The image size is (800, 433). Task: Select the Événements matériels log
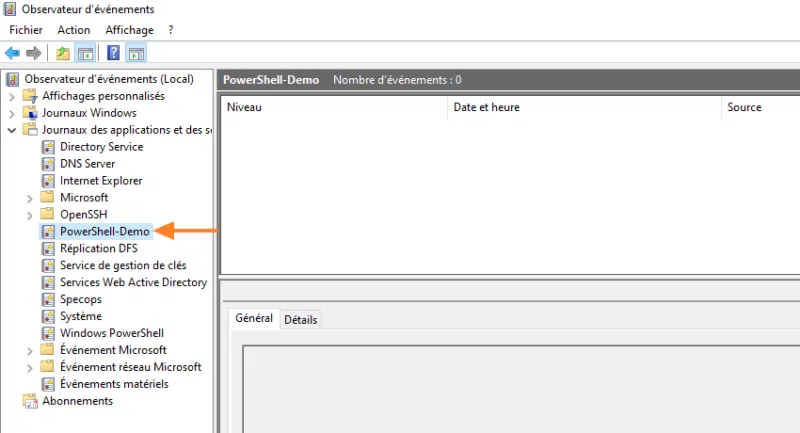(114, 384)
